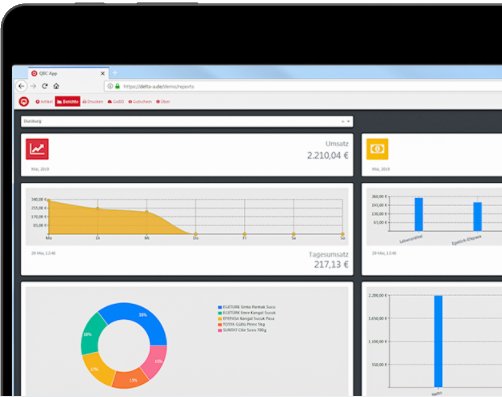Viewport: 502px width, 397px height.
Task: Click the browser forward arrow
Action: tap(33, 86)
